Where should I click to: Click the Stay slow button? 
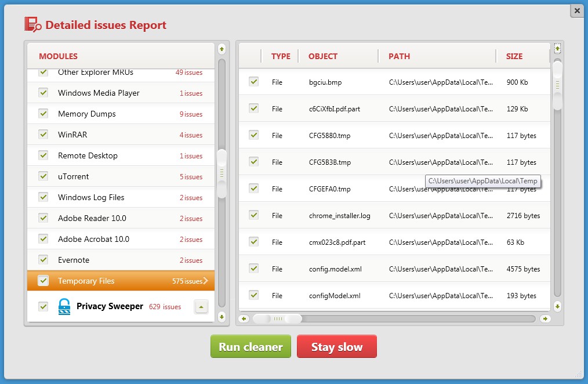(337, 346)
